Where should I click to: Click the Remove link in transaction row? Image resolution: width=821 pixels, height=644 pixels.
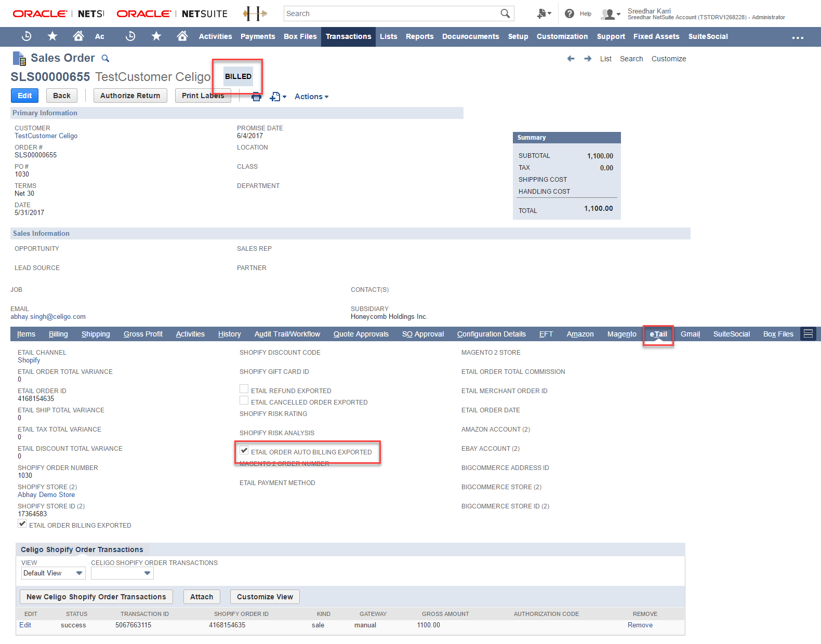(x=640, y=625)
